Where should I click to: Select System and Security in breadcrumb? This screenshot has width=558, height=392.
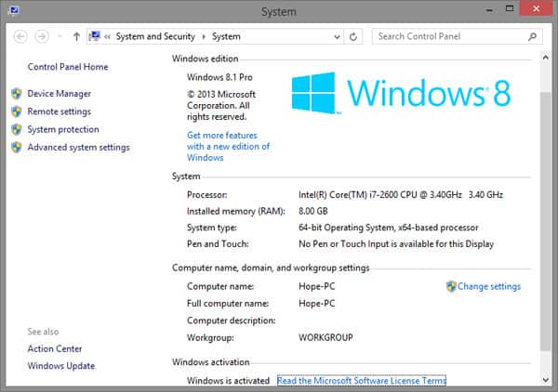(155, 36)
